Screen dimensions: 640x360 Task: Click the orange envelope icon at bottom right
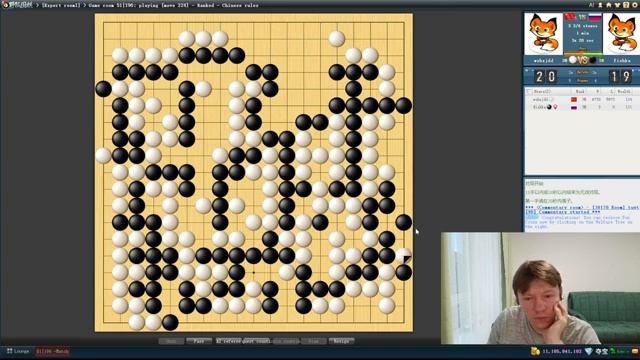pos(635,351)
